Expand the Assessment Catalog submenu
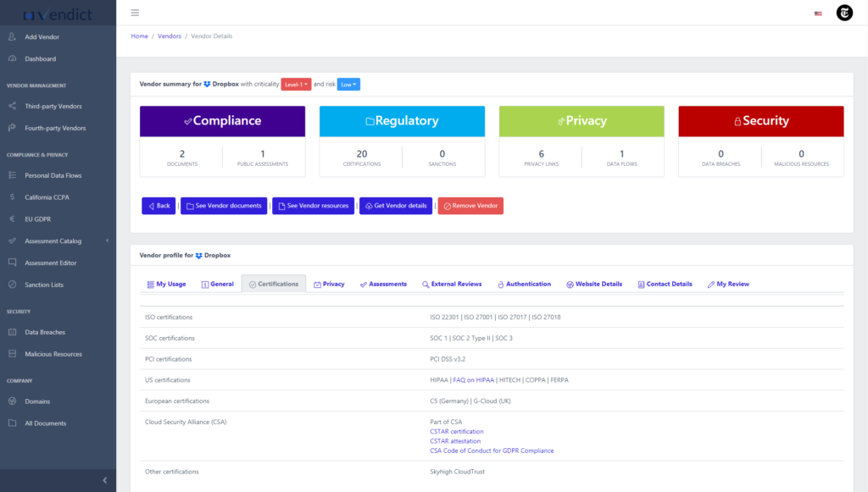Viewport: 868px width, 492px height. pos(108,240)
